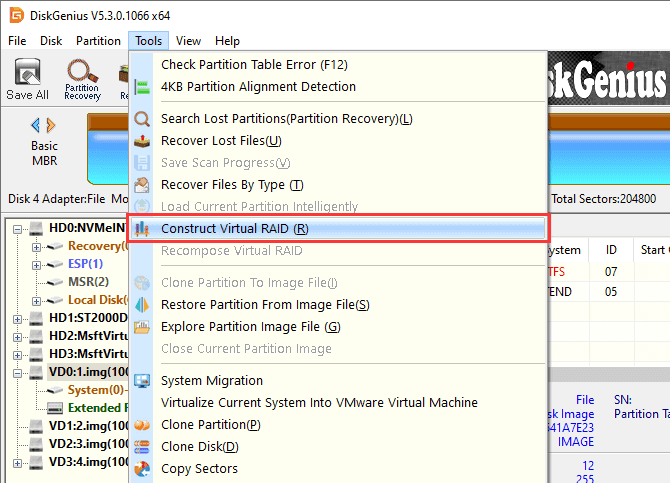Select MSR(2) partition in tree
The height and width of the screenshot is (483, 670).
point(88,282)
